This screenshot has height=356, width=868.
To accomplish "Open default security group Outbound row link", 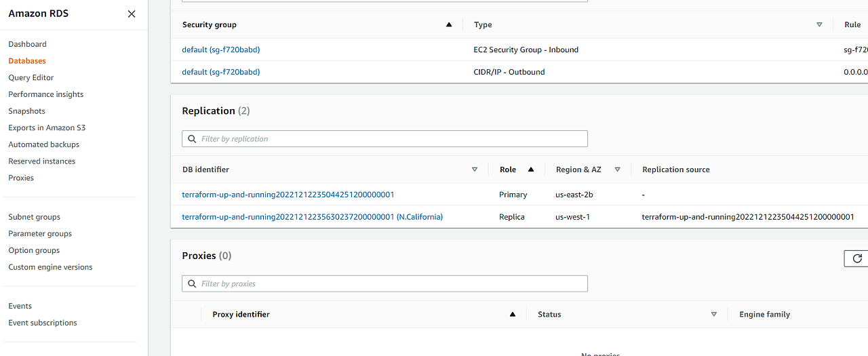I will pyautogui.click(x=221, y=72).
